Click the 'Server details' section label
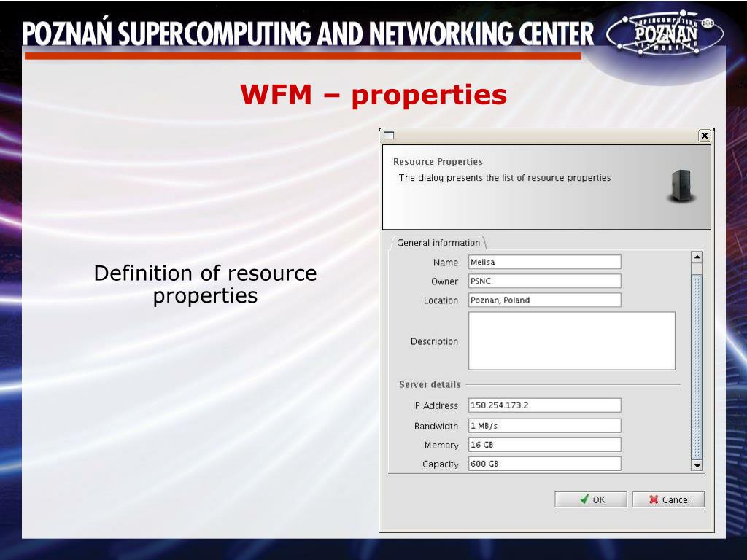The image size is (747, 560). click(x=430, y=384)
